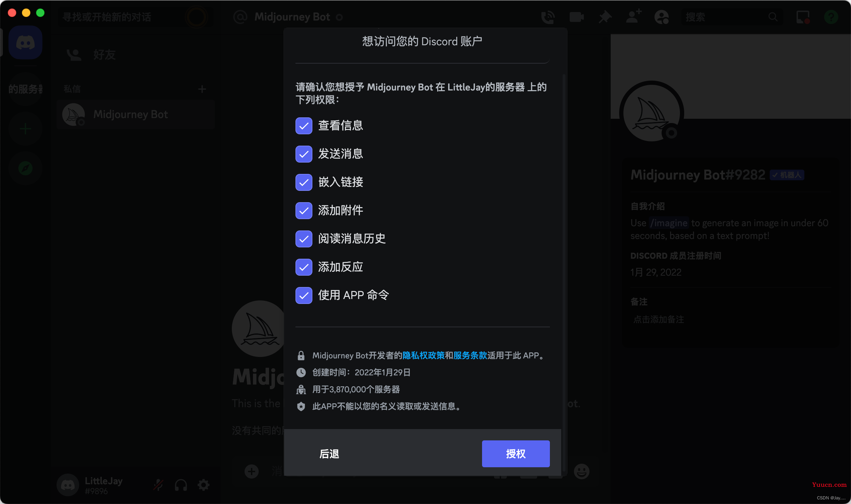Open LittleJay's server icon in sidebar

pos(25,89)
